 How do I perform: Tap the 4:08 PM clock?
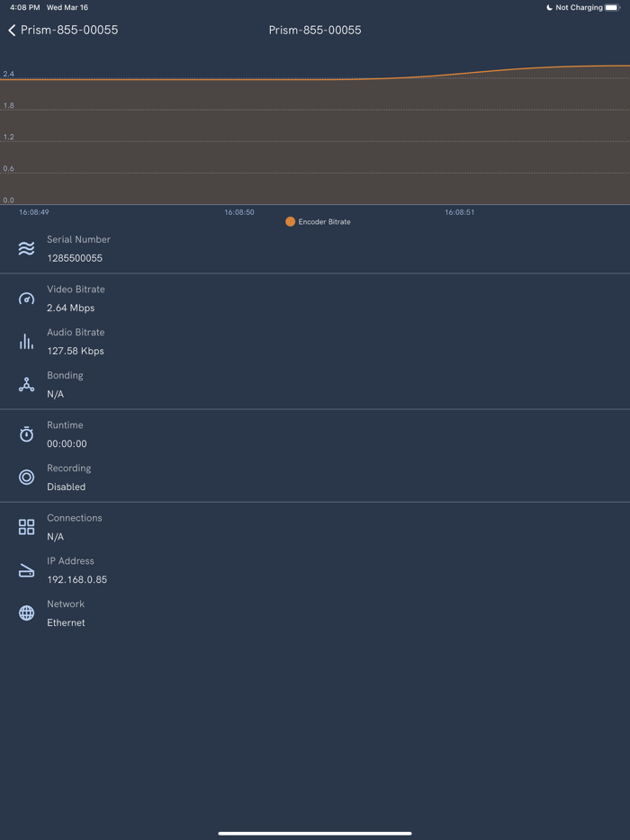click(24, 7)
